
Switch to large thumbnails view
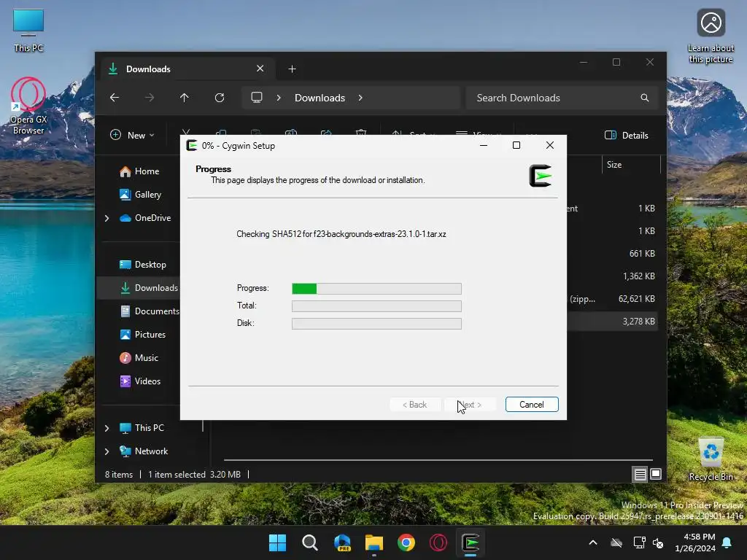click(656, 474)
